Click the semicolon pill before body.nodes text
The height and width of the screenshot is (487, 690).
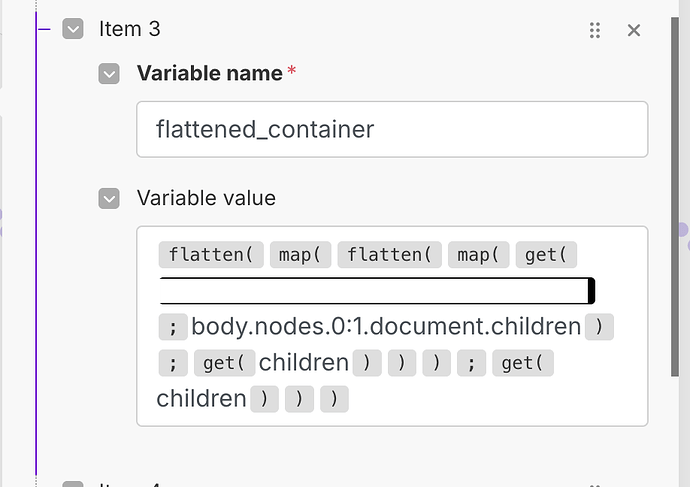(x=173, y=327)
